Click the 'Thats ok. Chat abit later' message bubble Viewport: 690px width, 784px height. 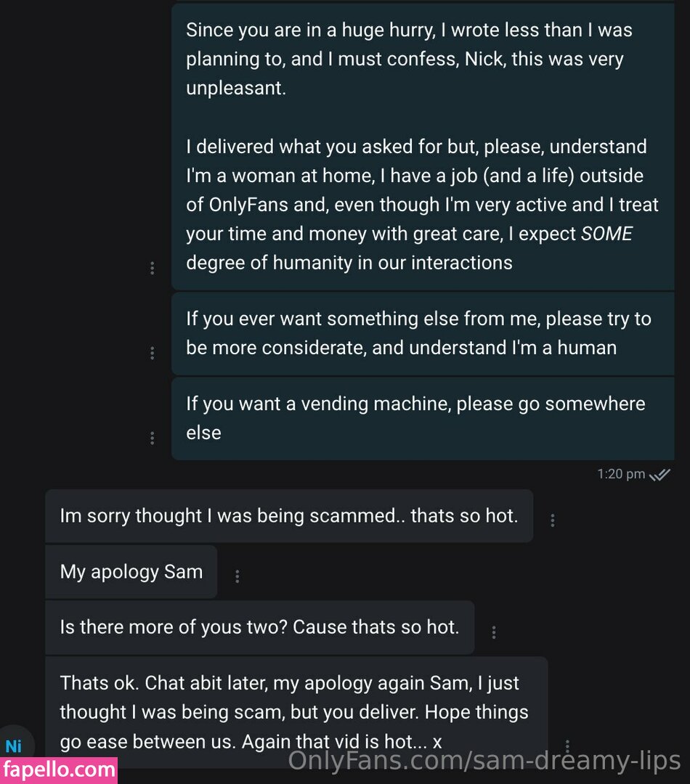click(x=296, y=712)
